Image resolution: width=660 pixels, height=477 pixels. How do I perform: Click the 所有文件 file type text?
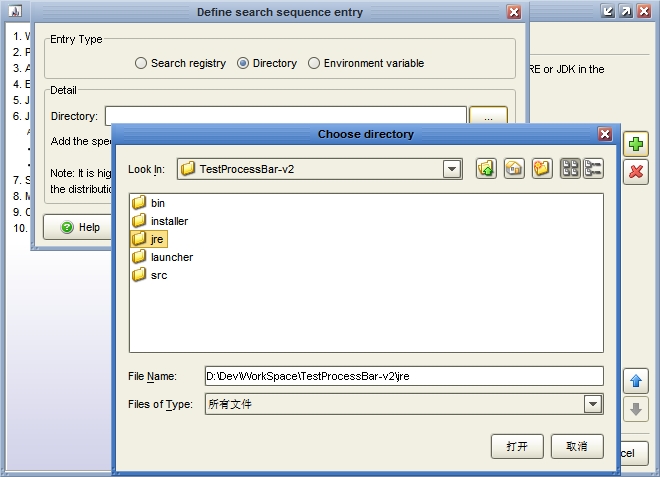pyautogui.click(x=230, y=404)
